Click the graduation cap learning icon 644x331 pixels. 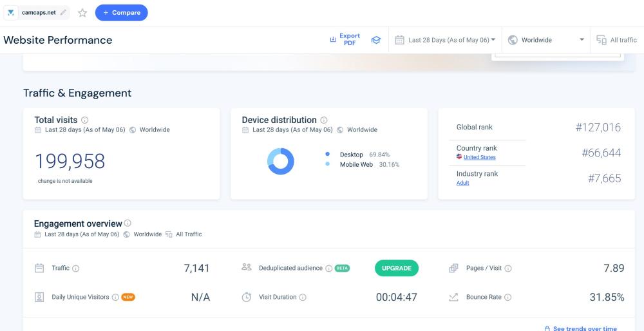[x=376, y=40]
